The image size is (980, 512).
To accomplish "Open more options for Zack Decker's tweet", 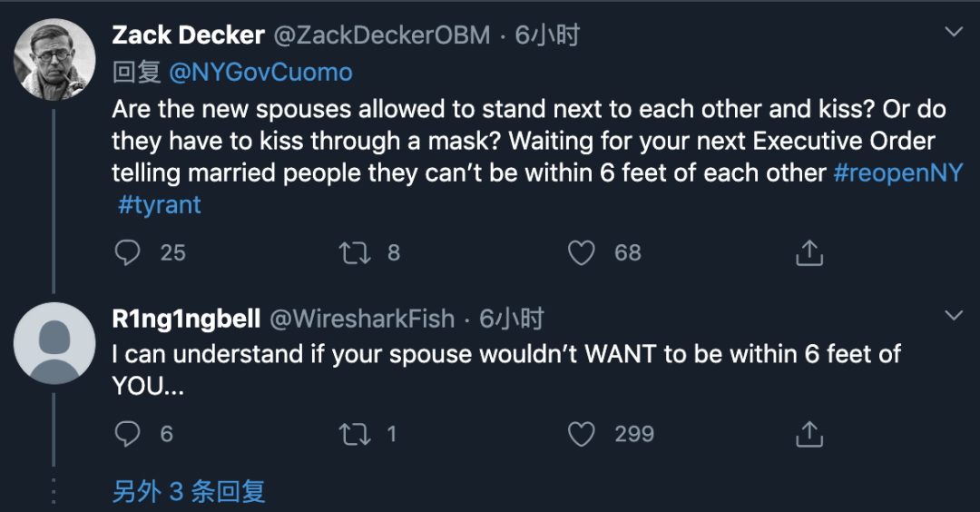I will pos(954,33).
